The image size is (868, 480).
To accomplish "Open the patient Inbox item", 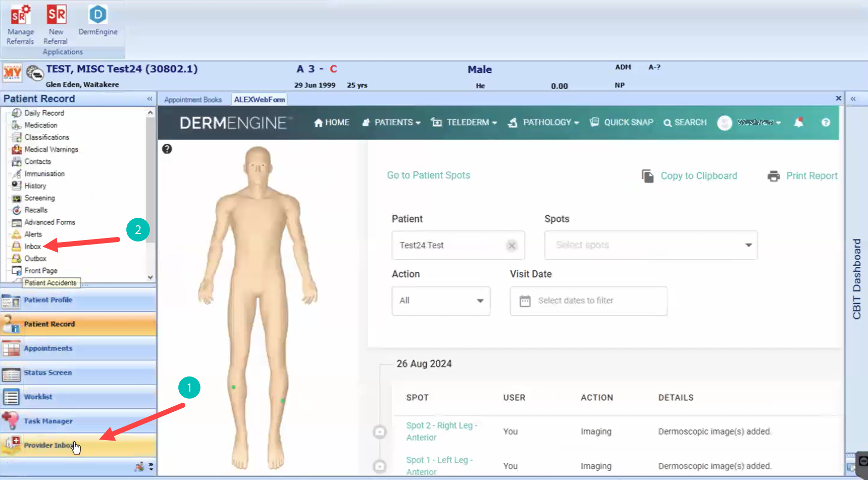I will click(32, 246).
